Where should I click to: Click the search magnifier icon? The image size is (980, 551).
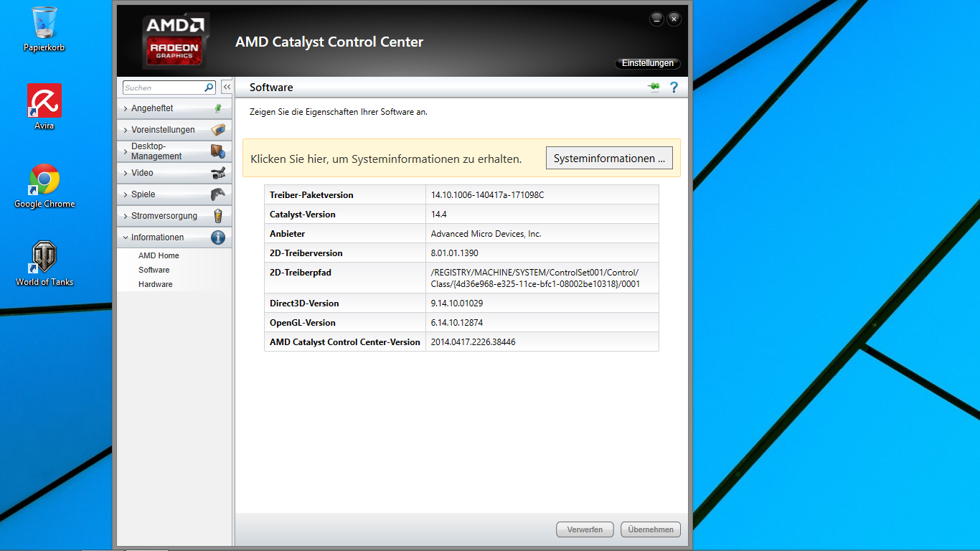209,88
